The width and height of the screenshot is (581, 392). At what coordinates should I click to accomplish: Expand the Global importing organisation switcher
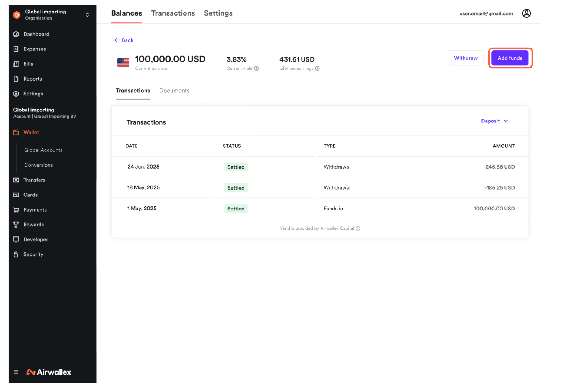(x=87, y=15)
